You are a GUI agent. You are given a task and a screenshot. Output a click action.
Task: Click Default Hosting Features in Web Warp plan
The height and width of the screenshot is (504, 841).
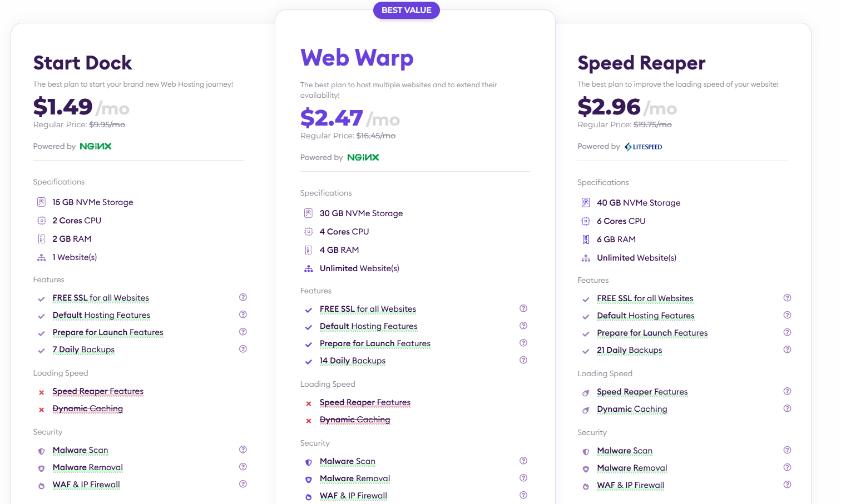tap(368, 326)
